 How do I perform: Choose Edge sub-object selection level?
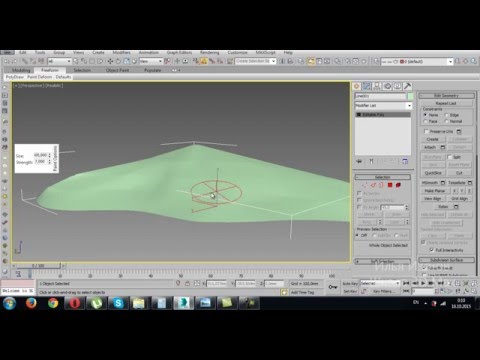(373, 185)
